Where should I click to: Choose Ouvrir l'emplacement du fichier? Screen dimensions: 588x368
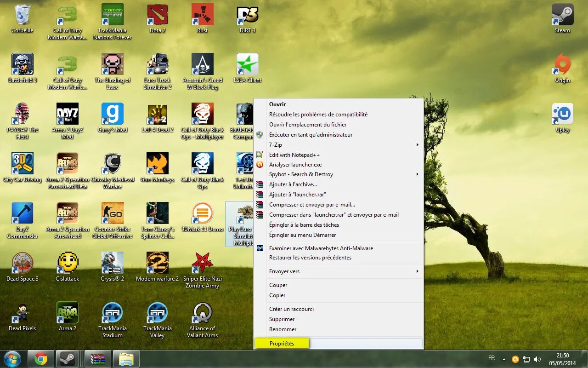click(x=338, y=125)
